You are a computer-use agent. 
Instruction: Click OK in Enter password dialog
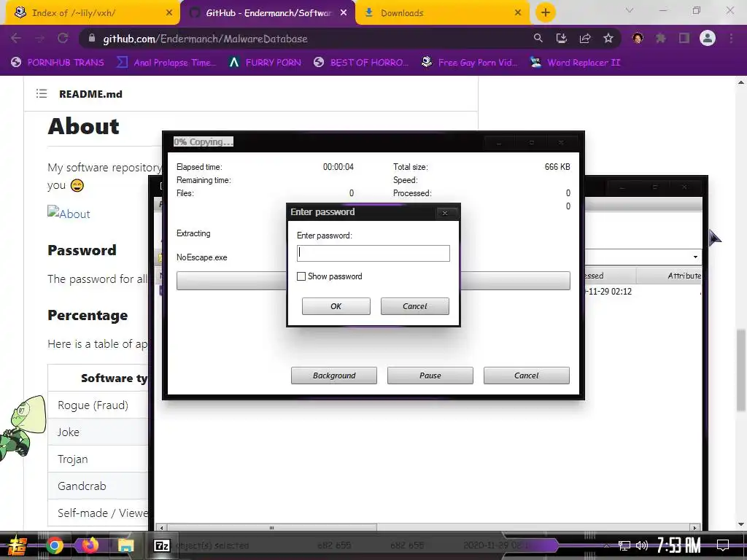(x=336, y=306)
